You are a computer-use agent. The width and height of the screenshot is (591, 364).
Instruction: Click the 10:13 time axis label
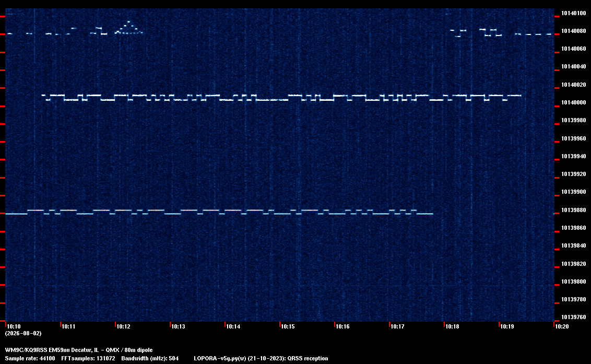178,326
